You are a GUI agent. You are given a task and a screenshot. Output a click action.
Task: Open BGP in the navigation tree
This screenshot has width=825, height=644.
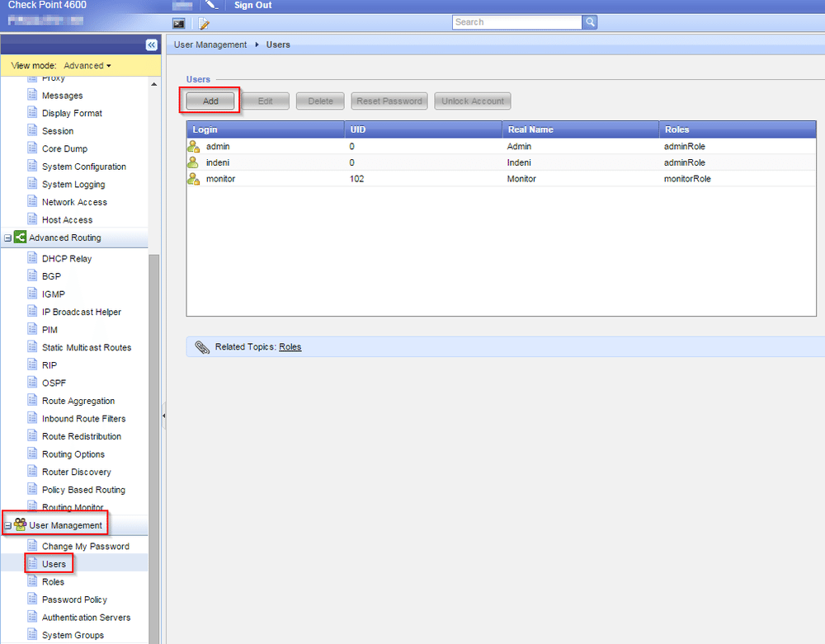(51, 276)
